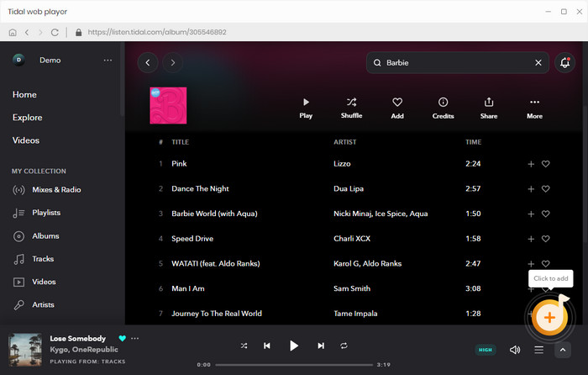Viewport: 588px width, 375px height.
Task: Open artist Tame Impala
Action: pyautogui.click(x=355, y=314)
